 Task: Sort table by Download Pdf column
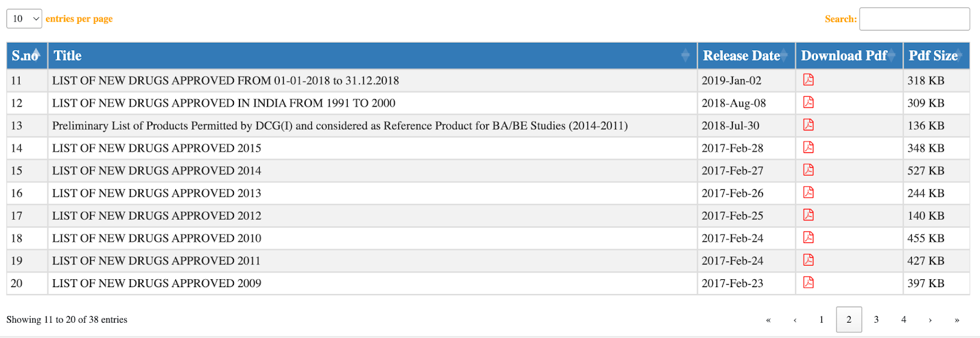pyautogui.click(x=849, y=56)
